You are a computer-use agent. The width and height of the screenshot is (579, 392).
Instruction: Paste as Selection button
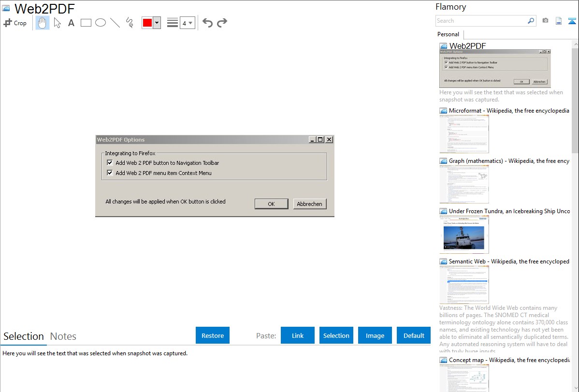[336, 335]
